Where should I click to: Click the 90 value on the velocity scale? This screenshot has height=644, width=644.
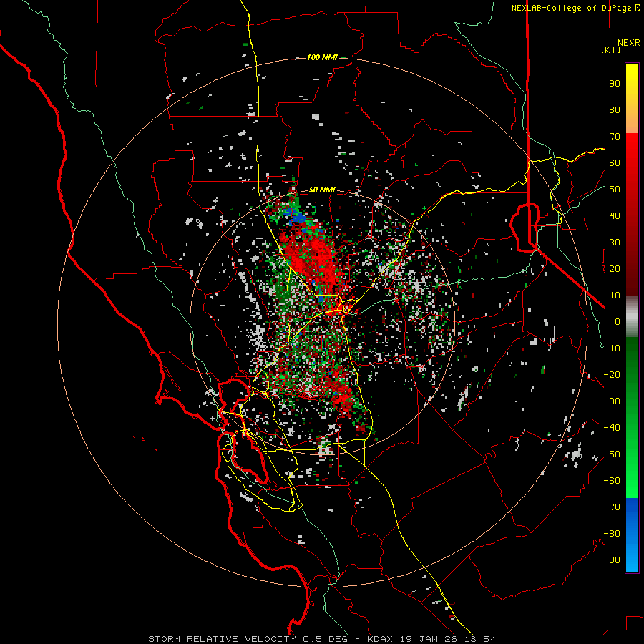(615, 84)
